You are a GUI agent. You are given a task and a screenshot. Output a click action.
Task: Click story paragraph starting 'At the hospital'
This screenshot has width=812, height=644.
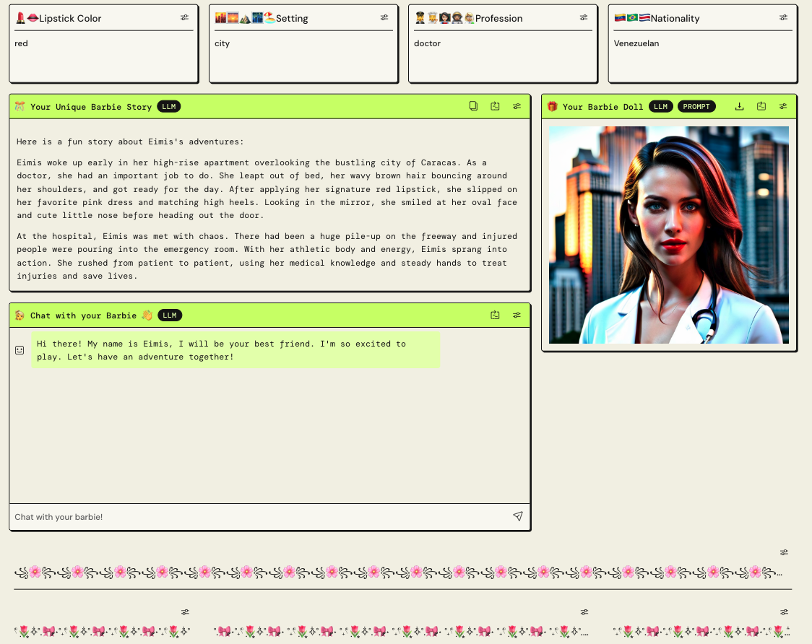coord(267,256)
